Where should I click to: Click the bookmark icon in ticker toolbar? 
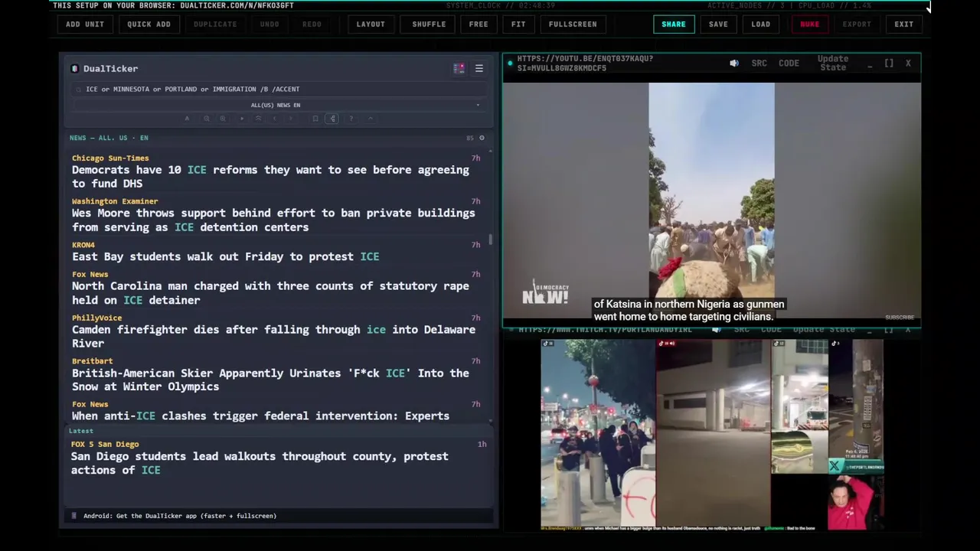coord(315,119)
